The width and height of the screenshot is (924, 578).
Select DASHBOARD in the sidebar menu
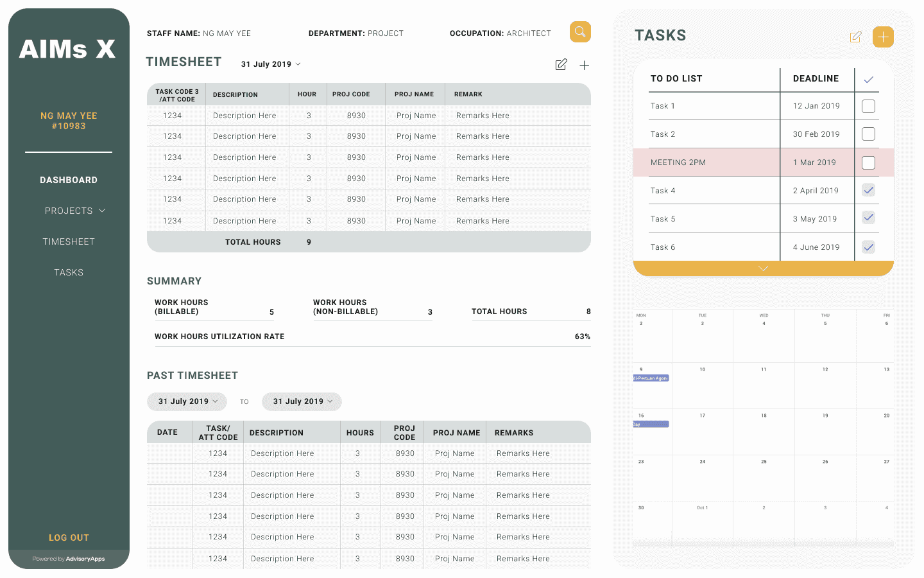69,180
